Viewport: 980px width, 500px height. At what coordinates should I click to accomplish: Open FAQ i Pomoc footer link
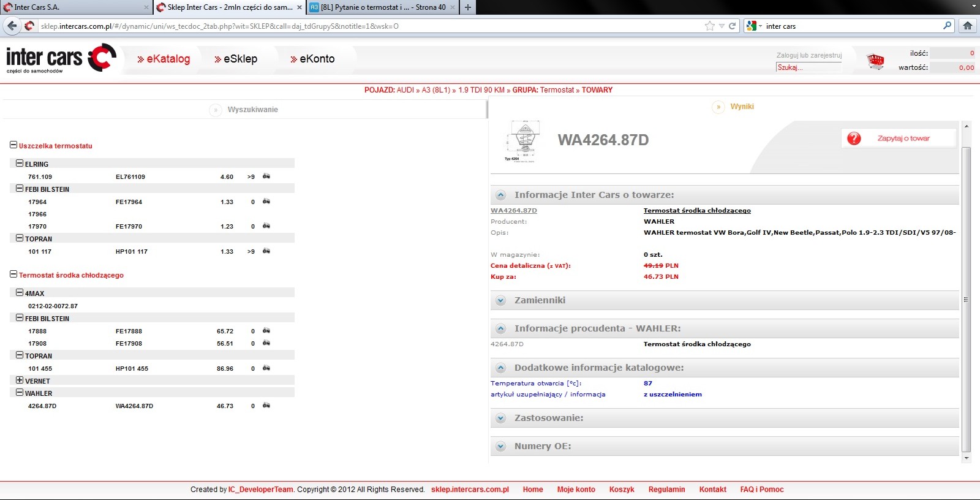[762, 490]
